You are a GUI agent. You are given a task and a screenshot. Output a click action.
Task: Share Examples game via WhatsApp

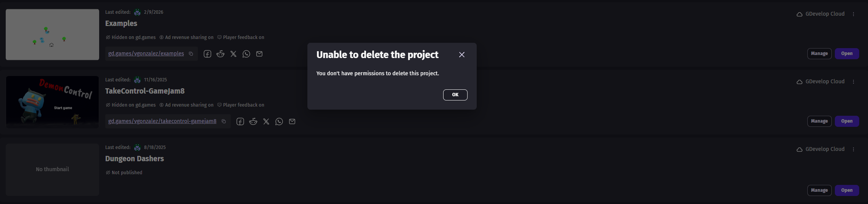[x=246, y=54]
